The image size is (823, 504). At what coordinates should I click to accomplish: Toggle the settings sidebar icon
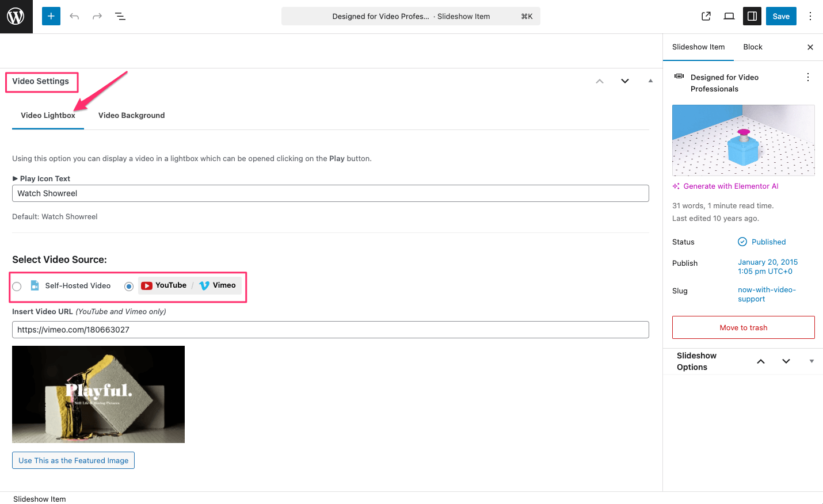[752, 16]
